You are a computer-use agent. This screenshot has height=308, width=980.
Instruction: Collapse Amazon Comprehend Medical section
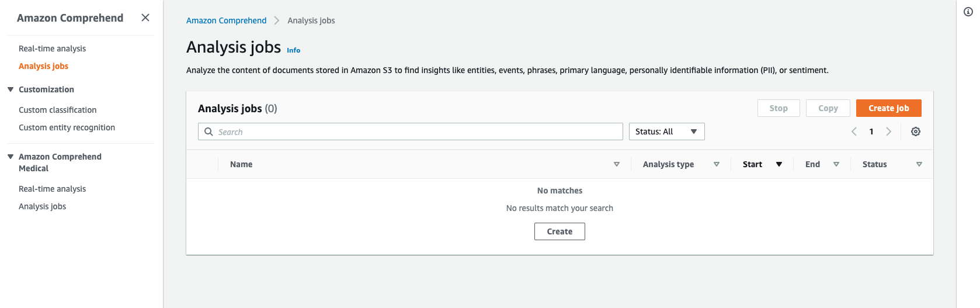11,157
